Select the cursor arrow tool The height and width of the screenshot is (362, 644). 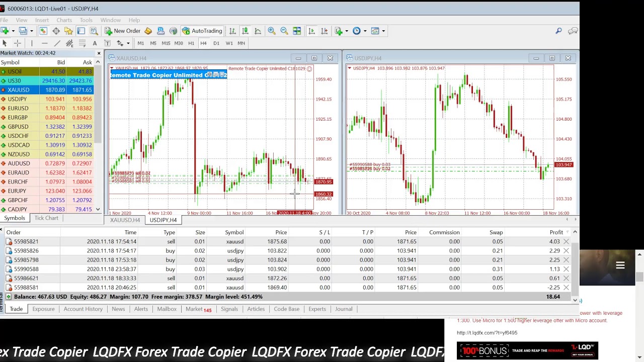(5, 43)
